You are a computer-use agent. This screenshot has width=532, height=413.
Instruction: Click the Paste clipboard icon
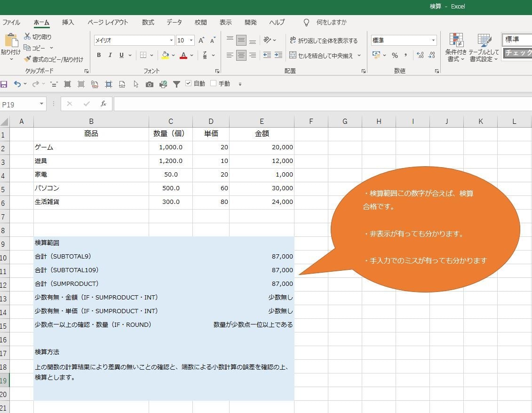pos(11,41)
